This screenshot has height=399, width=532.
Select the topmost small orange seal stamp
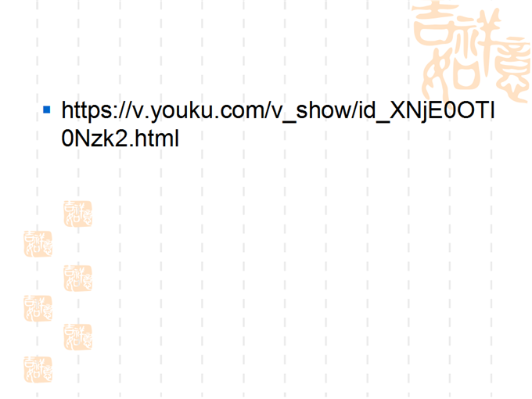(x=77, y=214)
